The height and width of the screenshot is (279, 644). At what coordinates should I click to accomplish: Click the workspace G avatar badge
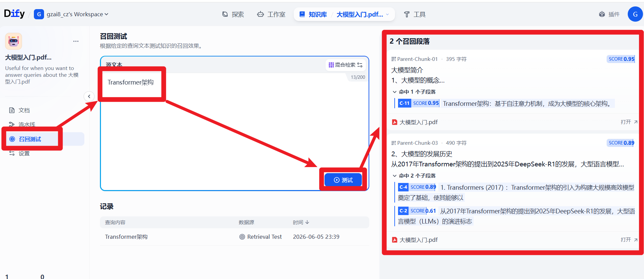(x=39, y=14)
